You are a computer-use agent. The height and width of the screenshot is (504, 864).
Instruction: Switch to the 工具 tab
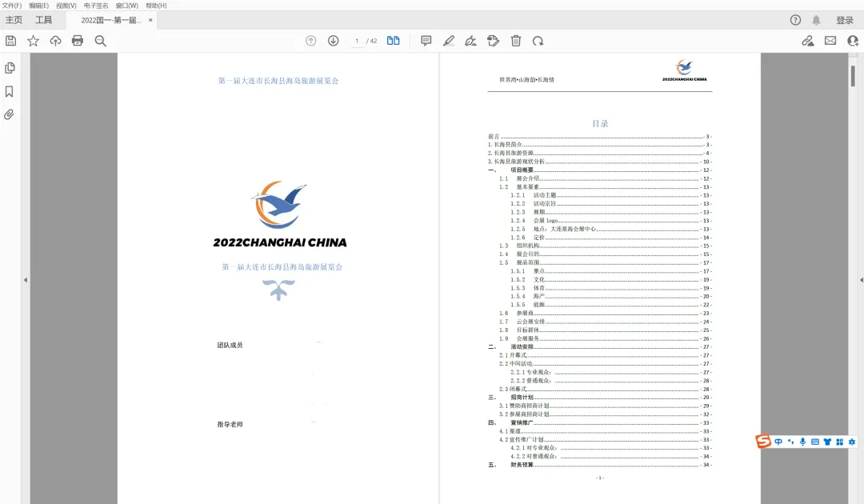[43, 20]
